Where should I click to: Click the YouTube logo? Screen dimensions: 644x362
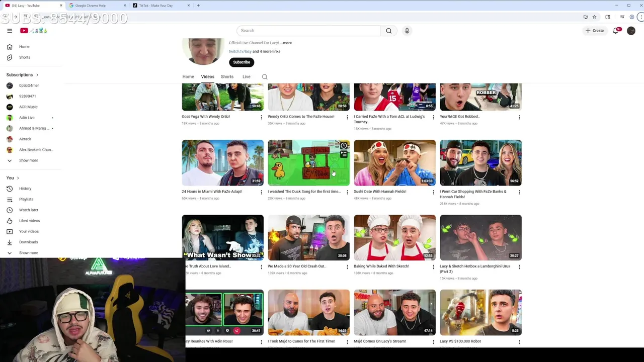34,31
